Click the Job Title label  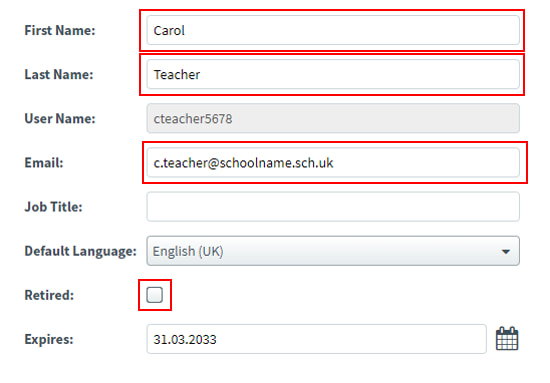click(x=53, y=207)
